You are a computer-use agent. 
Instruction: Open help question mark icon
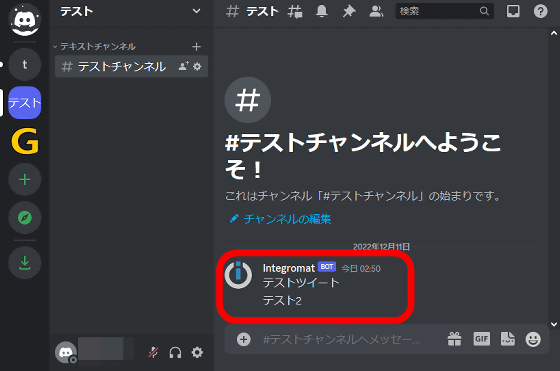click(540, 11)
